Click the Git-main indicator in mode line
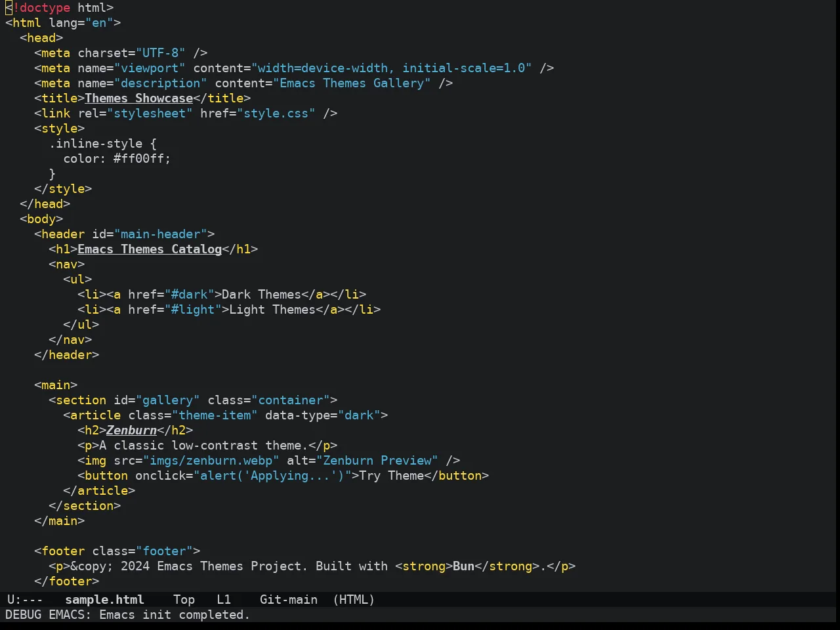Image resolution: width=840 pixels, height=630 pixels. pyautogui.click(x=289, y=599)
